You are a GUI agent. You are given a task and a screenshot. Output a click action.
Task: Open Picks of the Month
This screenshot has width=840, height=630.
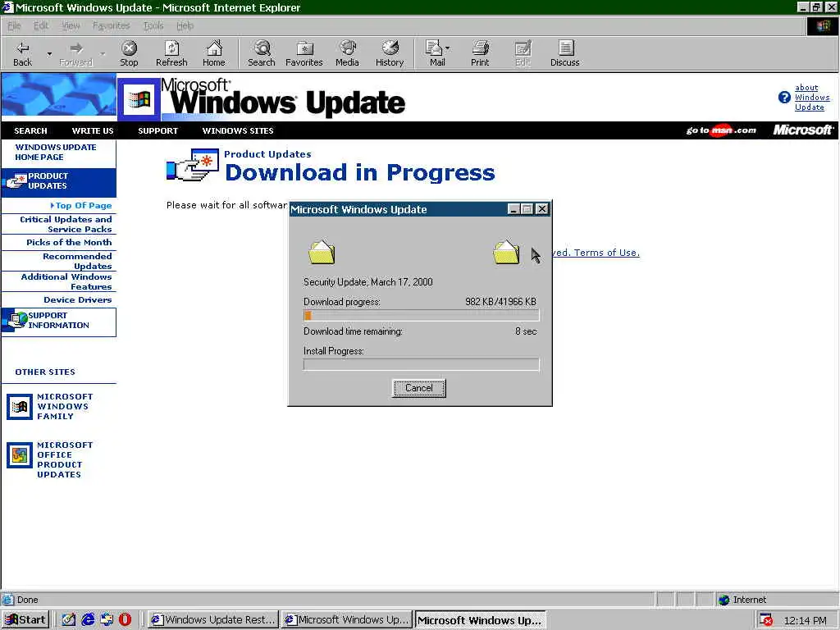[69, 243]
